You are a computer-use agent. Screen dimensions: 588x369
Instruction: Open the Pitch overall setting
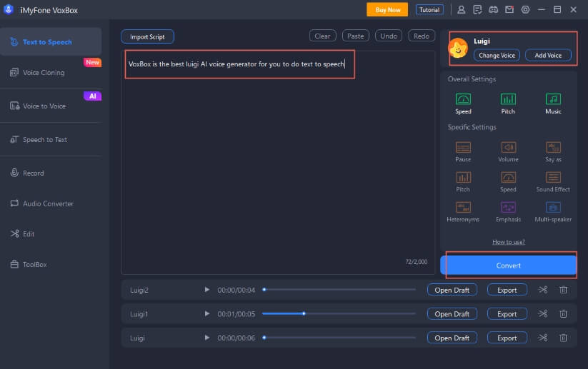508,103
